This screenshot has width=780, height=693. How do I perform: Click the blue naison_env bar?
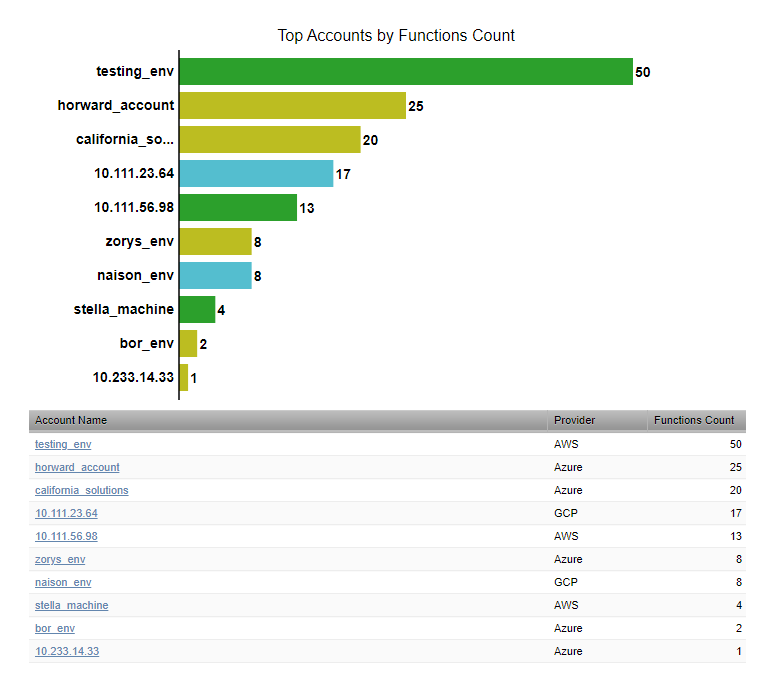coord(215,276)
